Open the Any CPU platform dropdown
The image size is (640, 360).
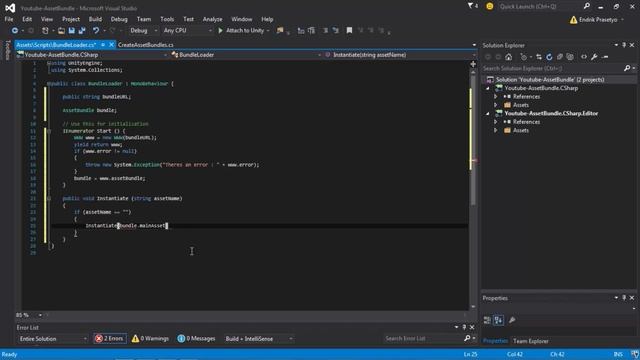point(187,31)
